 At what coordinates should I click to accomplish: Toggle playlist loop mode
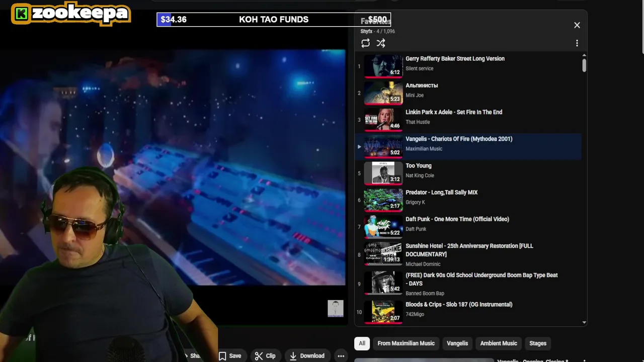366,43
